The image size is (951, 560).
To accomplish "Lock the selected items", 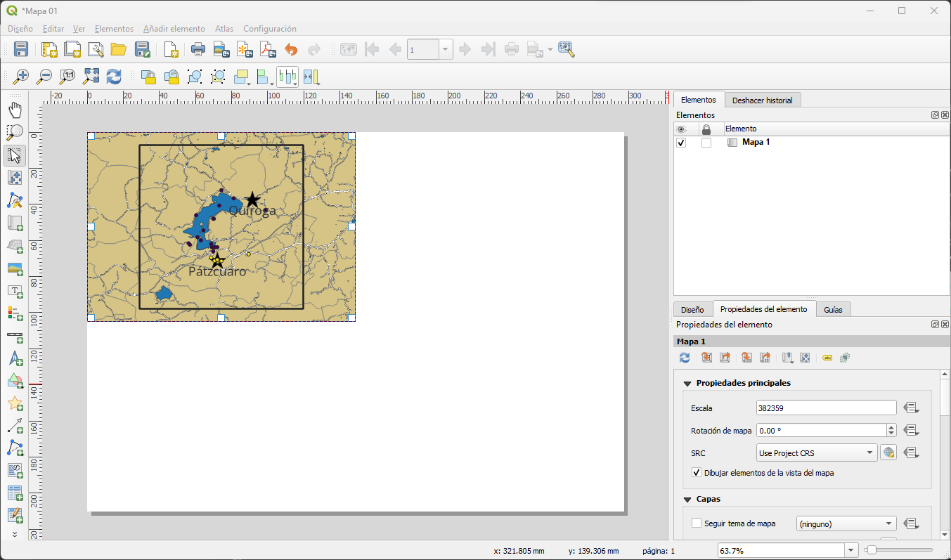I will coord(148,77).
